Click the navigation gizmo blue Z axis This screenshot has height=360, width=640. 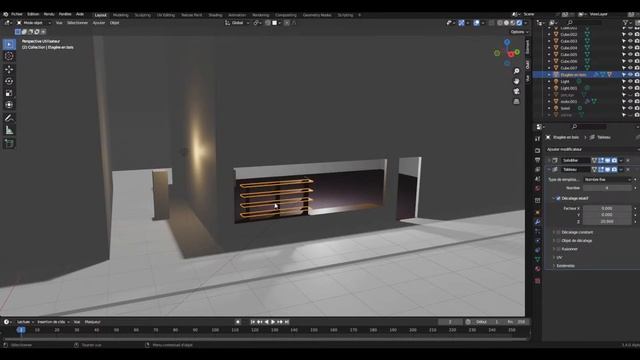[x=507, y=42]
